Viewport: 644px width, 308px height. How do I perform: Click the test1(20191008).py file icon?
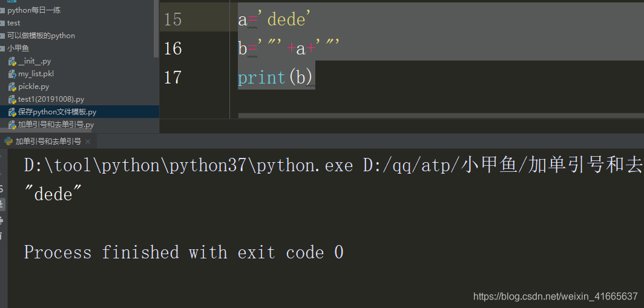click(x=12, y=100)
